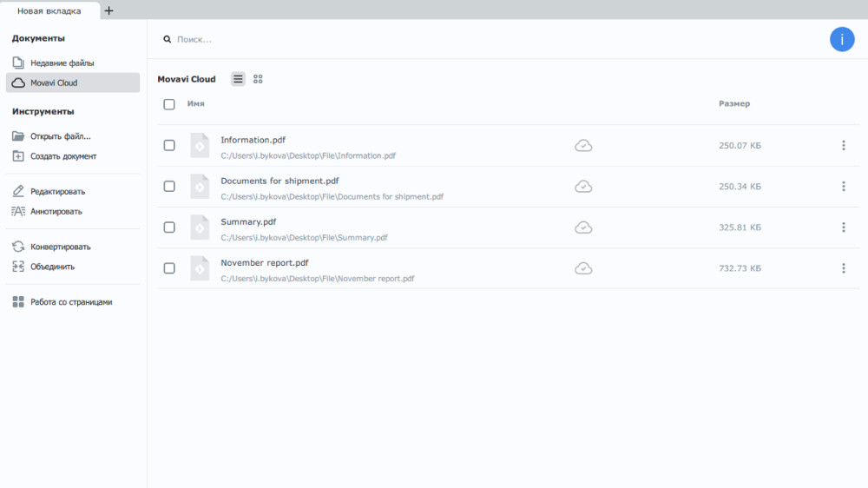Click the size value 250.34 КБ
Image resolution: width=868 pixels, height=488 pixels.
(x=740, y=187)
